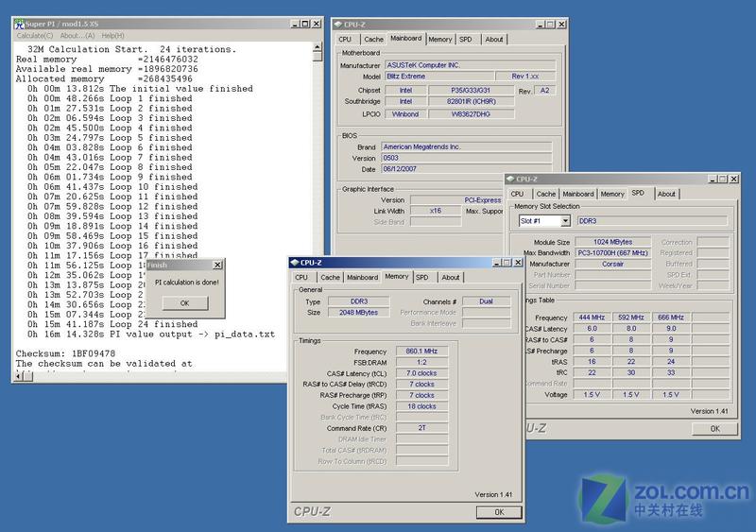This screenshot has width=756, height=532.
Task: Click the 444 MHz frequency cell in timings table
Action: tap(592, 317)
